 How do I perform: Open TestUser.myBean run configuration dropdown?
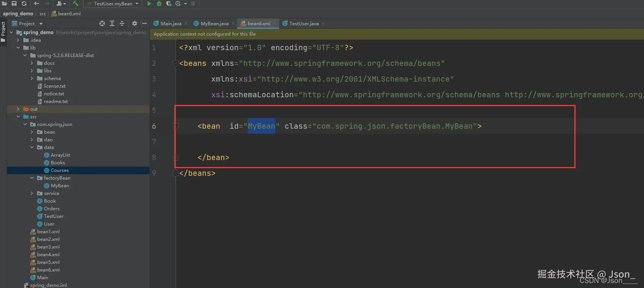click(112, 3)
